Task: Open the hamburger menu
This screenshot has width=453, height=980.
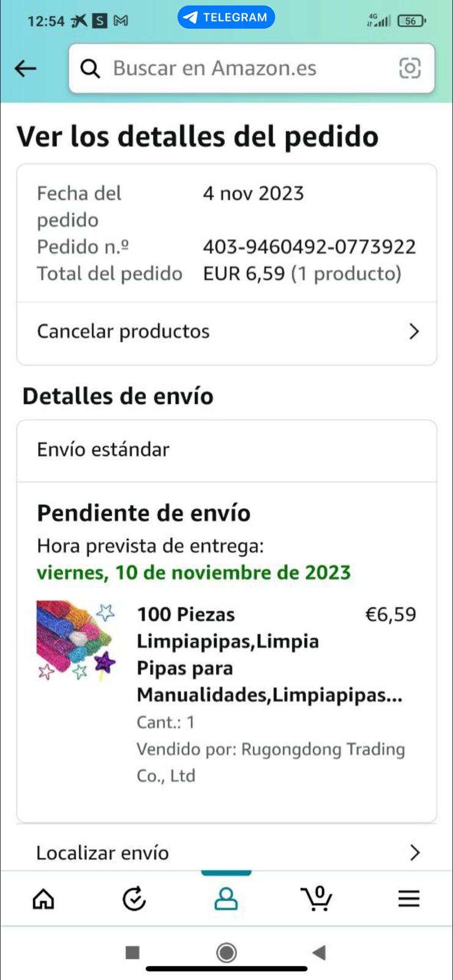Action: 408,899
